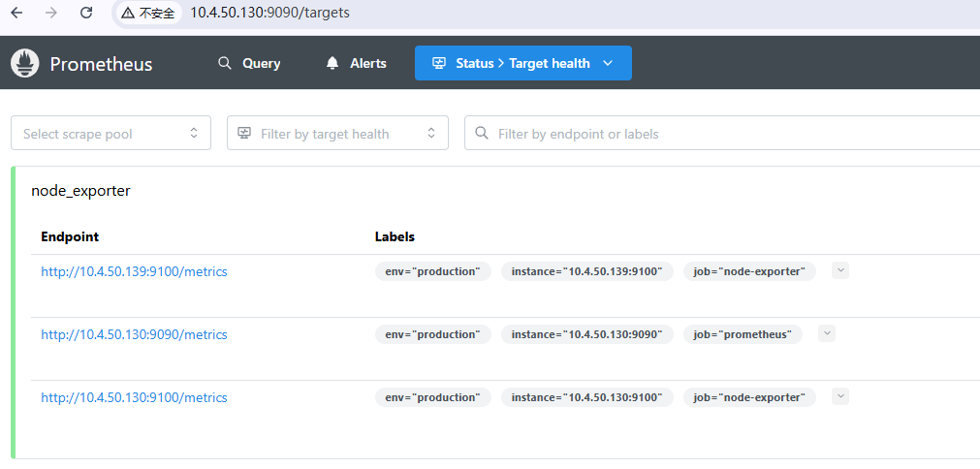980x469 pixels.
Task: Click the Labels column header
Action: tap(395, 236)
